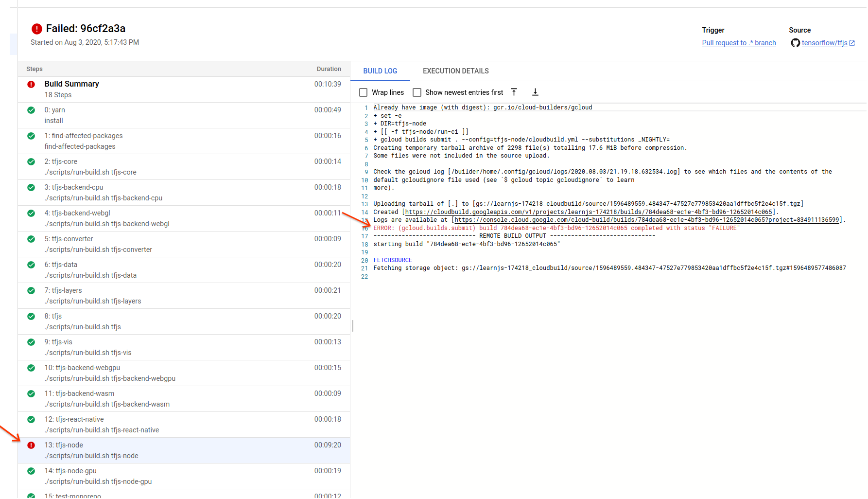Select step 14: tfjs-node-gpu
The width and height of the screenshot is (868, 499).
coord(184,476)
